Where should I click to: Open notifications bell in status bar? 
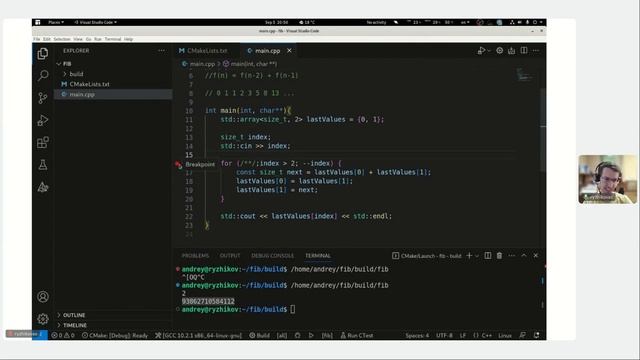(536, 336)
